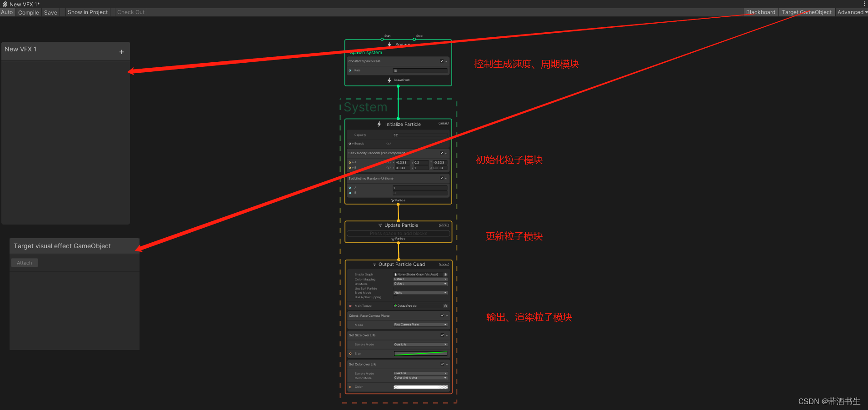Open the Advanced menu in the toolbar
The width and height of the screenshot is (868, 410).
coord(850,12)
